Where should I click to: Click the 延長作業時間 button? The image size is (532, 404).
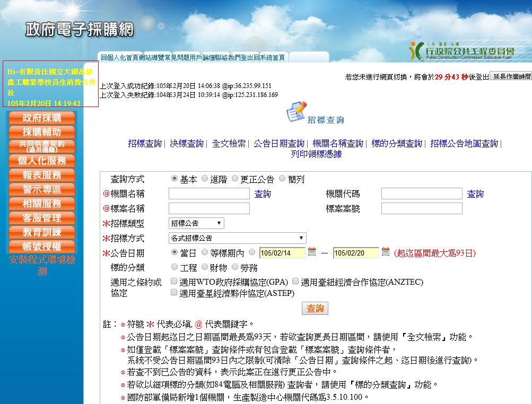coord(510,76)
